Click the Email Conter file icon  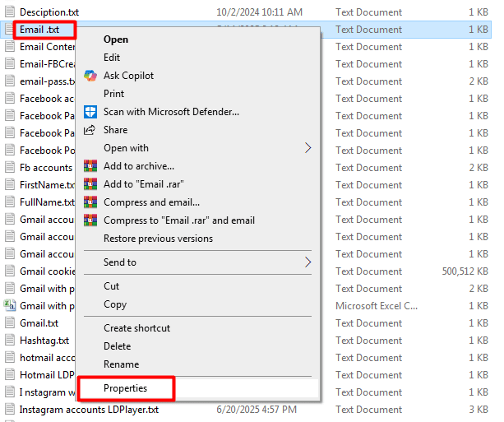tap(10, 47)
